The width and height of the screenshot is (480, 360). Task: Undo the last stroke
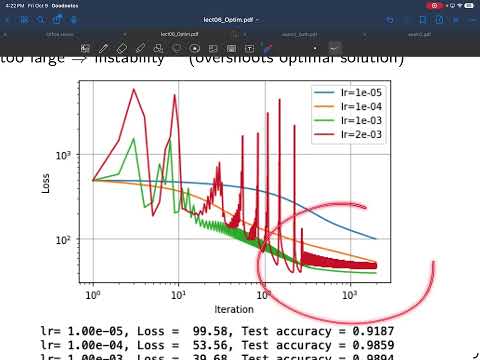[x=389, y=20]
